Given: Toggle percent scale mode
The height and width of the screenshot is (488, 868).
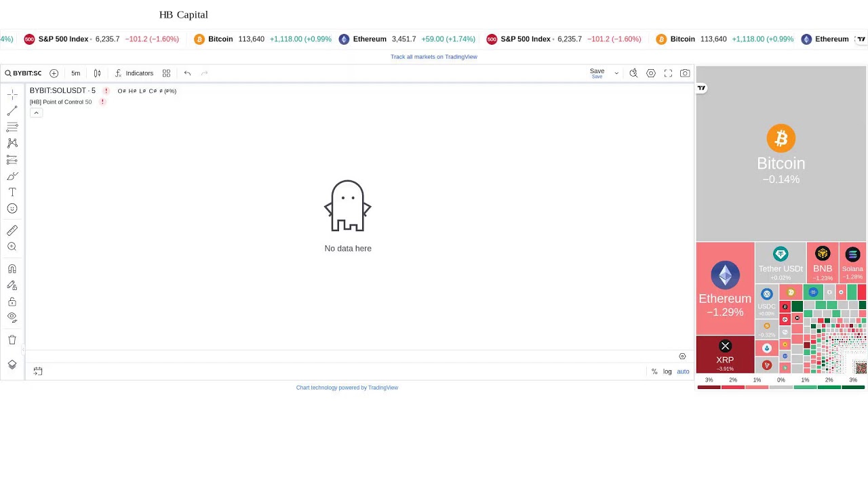Looking at the screenshot, I should (x=654, y=371).
